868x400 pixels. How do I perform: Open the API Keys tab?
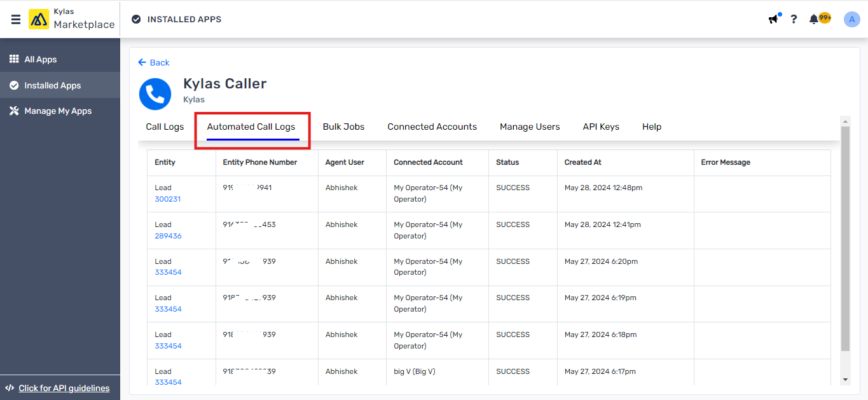601,127
